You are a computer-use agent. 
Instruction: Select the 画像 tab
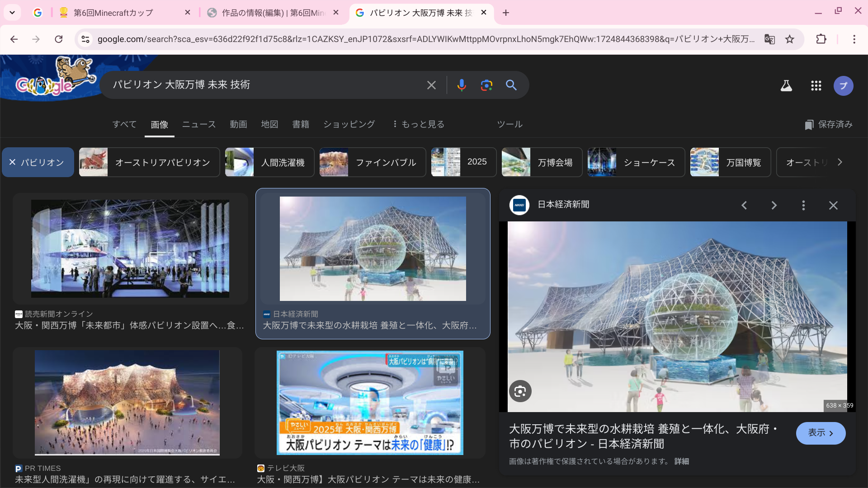[x=160, y=125]
